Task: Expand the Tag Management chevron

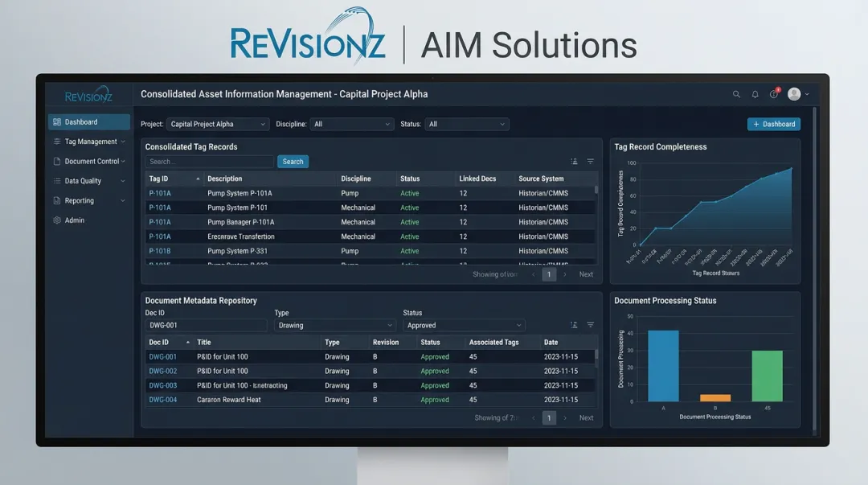Action: pos(123,142)
